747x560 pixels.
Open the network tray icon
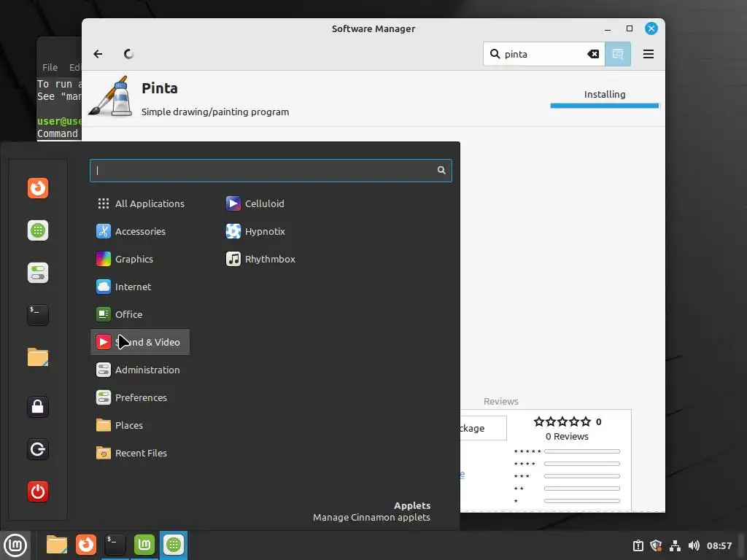(x=675, y=545)
